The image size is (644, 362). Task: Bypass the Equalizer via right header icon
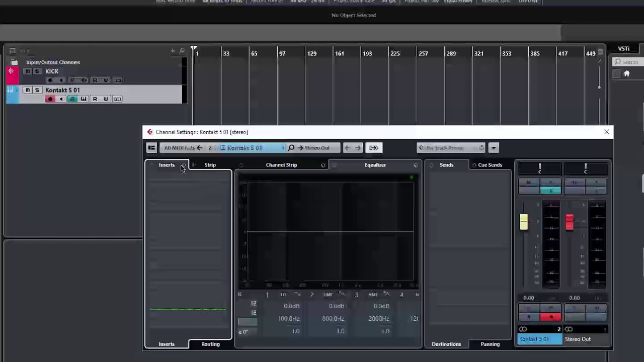pos(416,165)
